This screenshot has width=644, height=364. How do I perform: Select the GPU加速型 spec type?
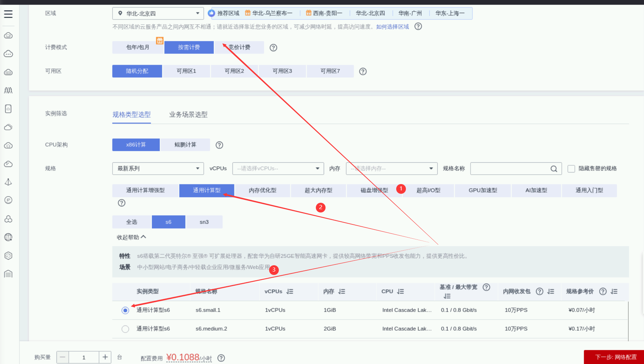click(483, 190)
